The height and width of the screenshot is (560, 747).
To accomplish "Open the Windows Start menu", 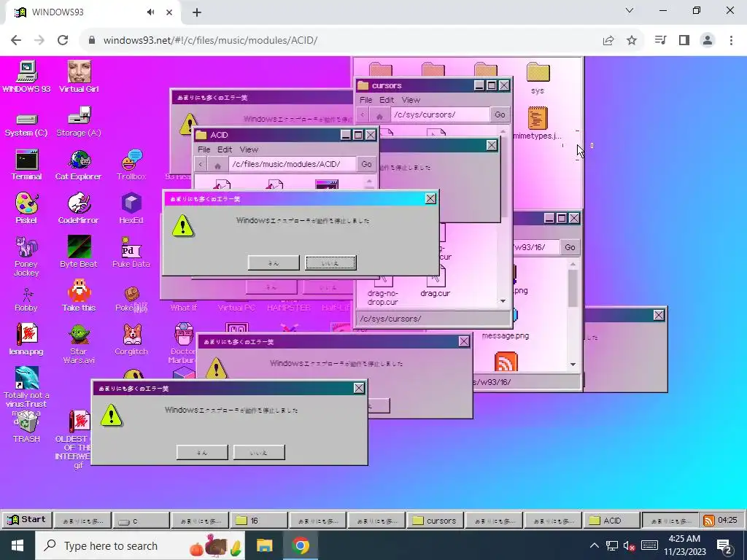I will (x=18, y=545).
